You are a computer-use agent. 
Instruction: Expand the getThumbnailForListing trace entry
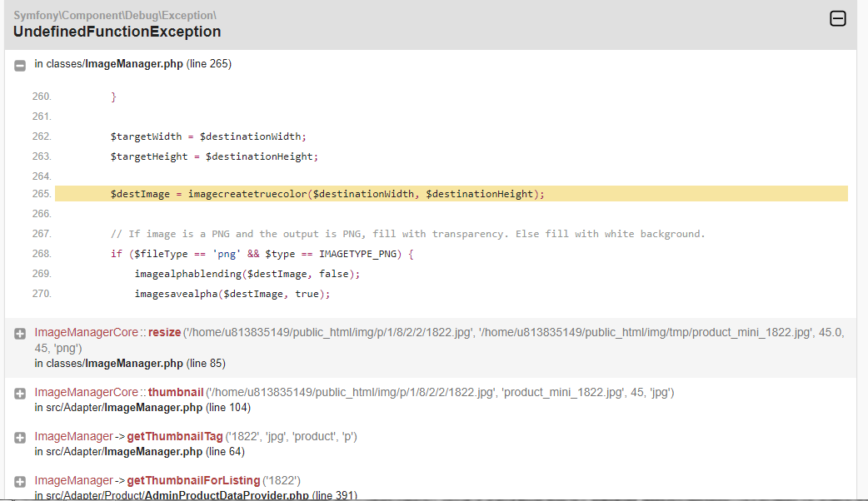20,482
